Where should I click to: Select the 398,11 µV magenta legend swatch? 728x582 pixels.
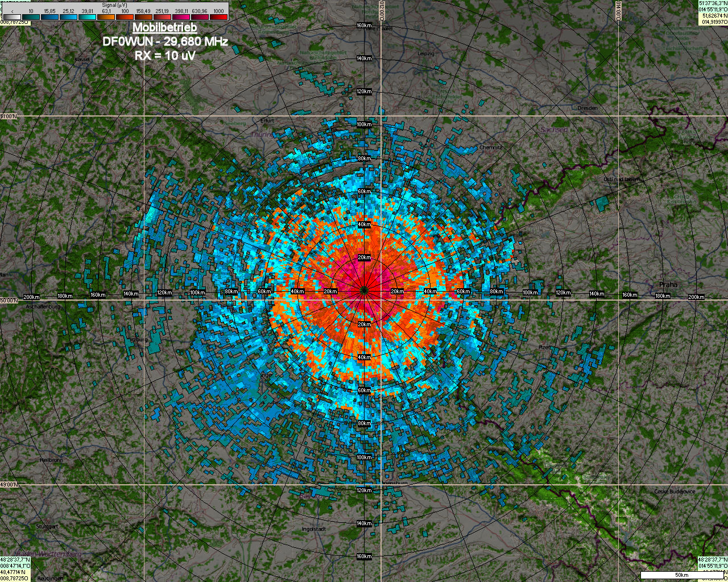coord(181,17)
